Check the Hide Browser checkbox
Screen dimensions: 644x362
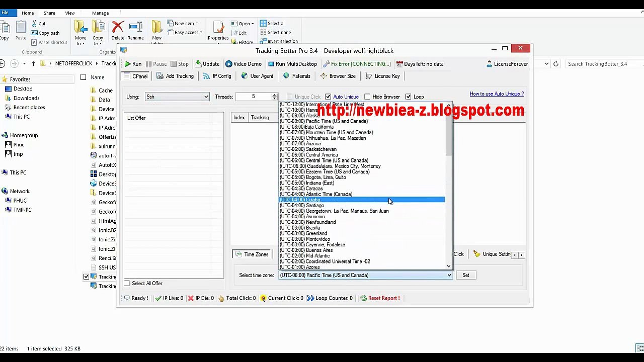pos(367,97)
